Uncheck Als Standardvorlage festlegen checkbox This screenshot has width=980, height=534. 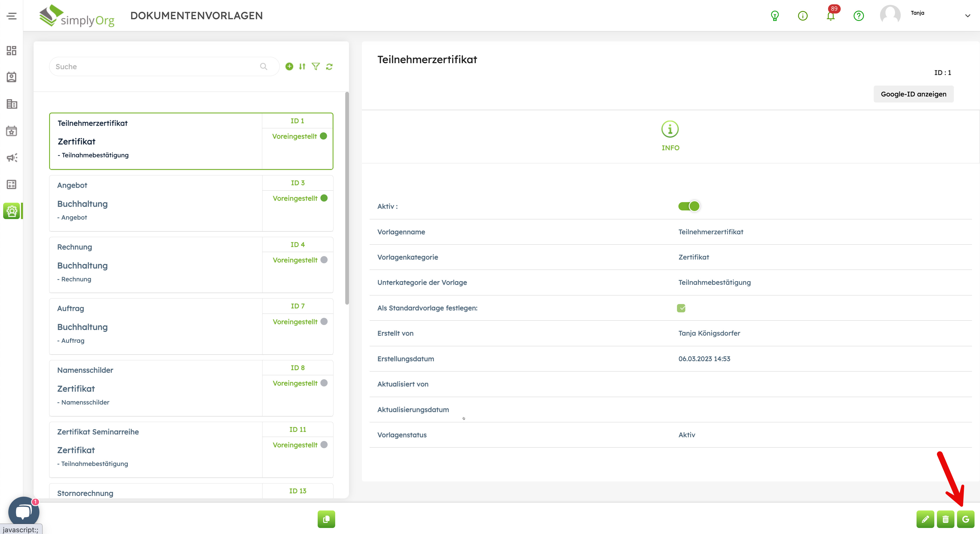click(x=681, y=308)
